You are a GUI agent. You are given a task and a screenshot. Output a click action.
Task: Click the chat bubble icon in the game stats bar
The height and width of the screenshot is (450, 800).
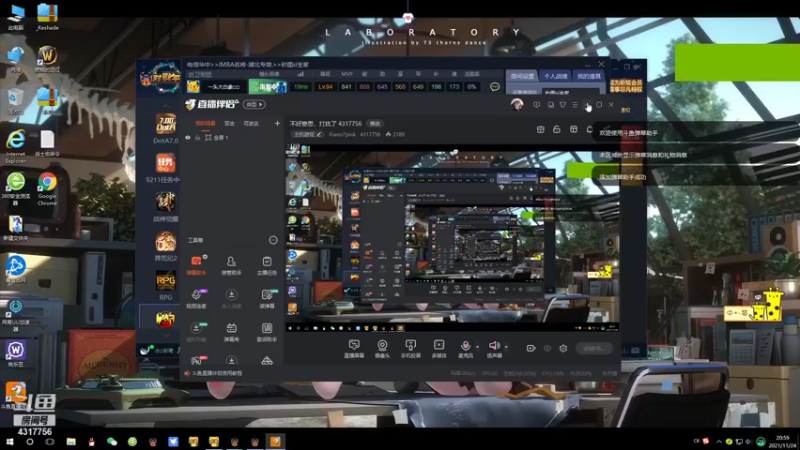[x=494, y=87]
